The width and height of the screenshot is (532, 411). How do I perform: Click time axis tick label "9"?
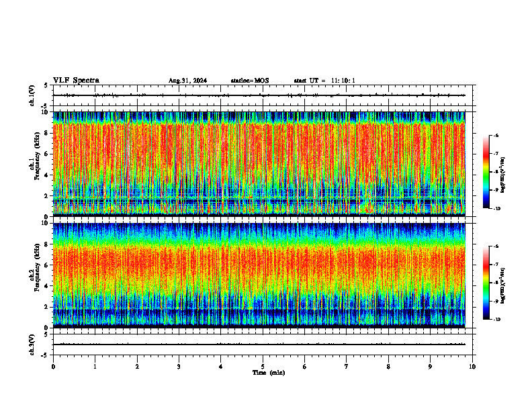(430, 367)
